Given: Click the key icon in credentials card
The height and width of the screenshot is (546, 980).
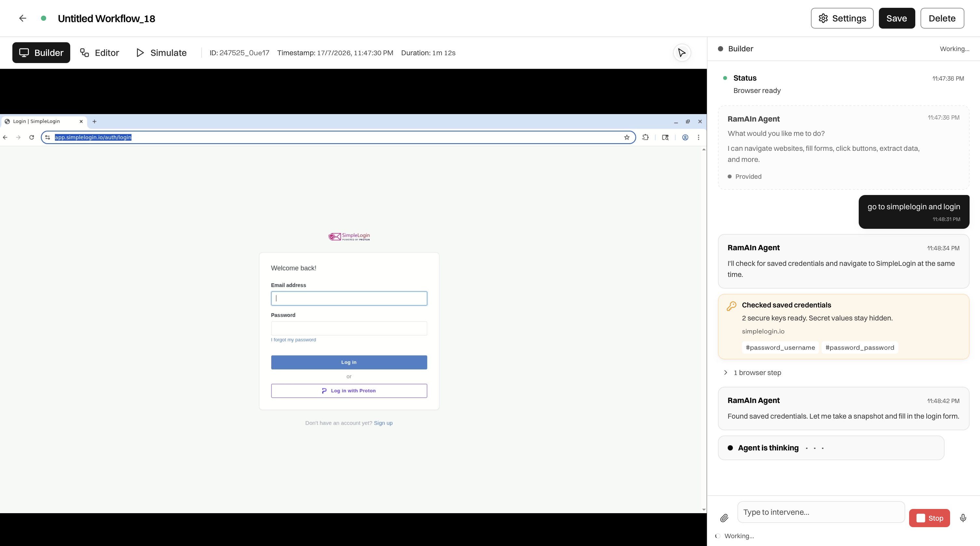Looking at the screenshot, I should point(731,306).
